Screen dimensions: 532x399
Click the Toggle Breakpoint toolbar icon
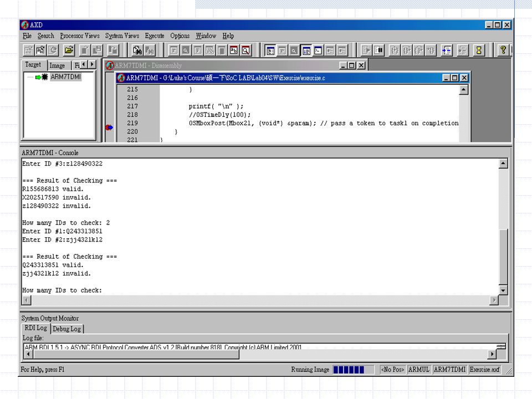pos(462,50)
